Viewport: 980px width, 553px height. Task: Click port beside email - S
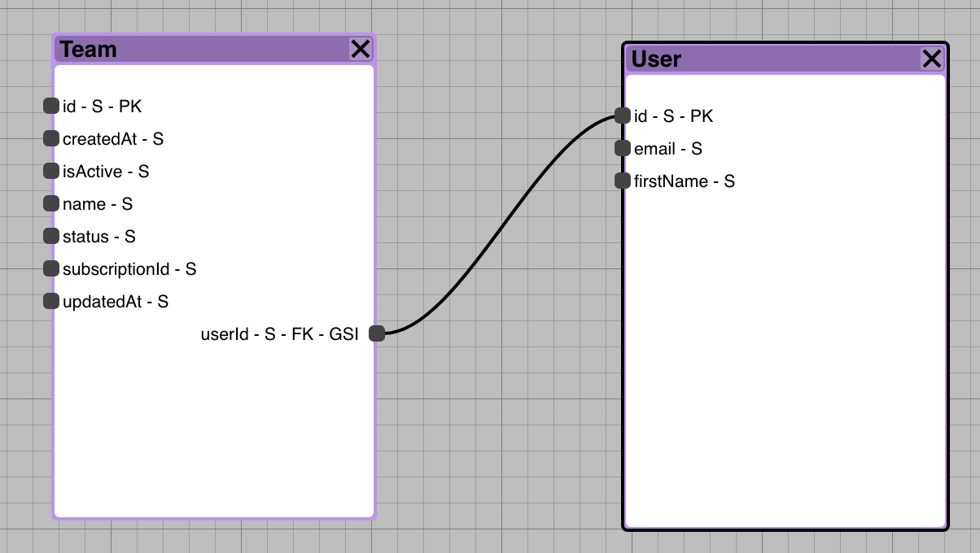click(623, 148)
